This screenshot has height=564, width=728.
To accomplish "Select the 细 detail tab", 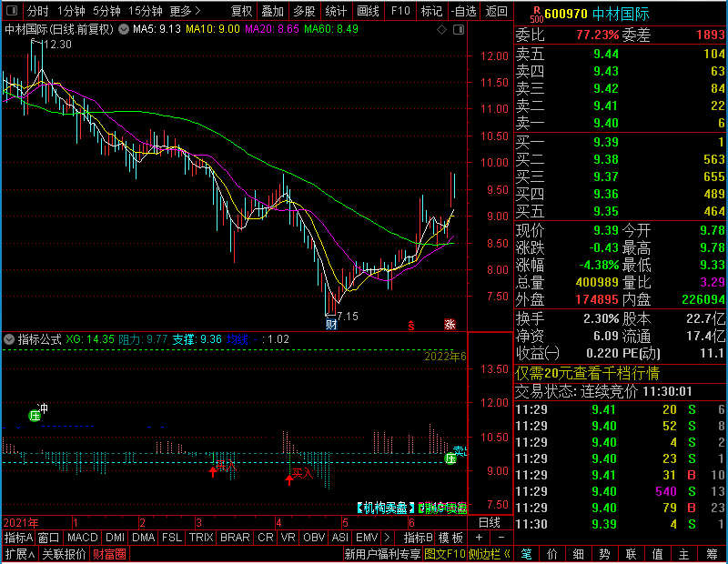I will coord(578,554).
